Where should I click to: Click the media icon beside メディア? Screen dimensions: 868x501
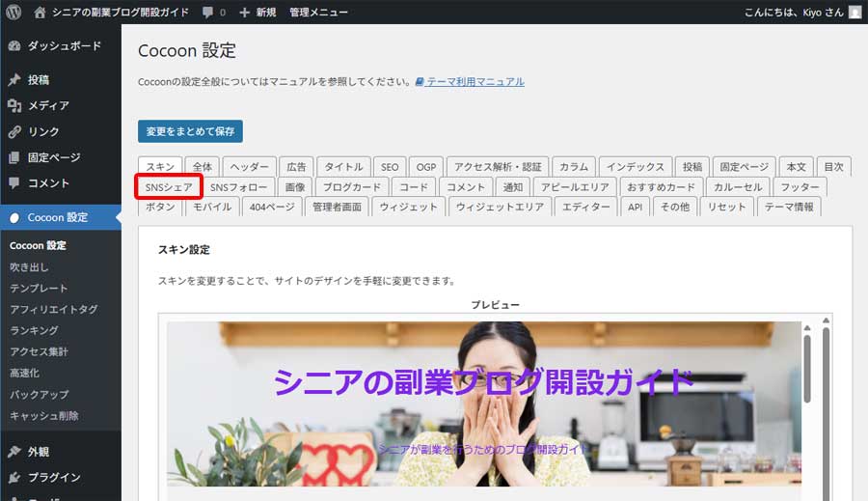14,105
